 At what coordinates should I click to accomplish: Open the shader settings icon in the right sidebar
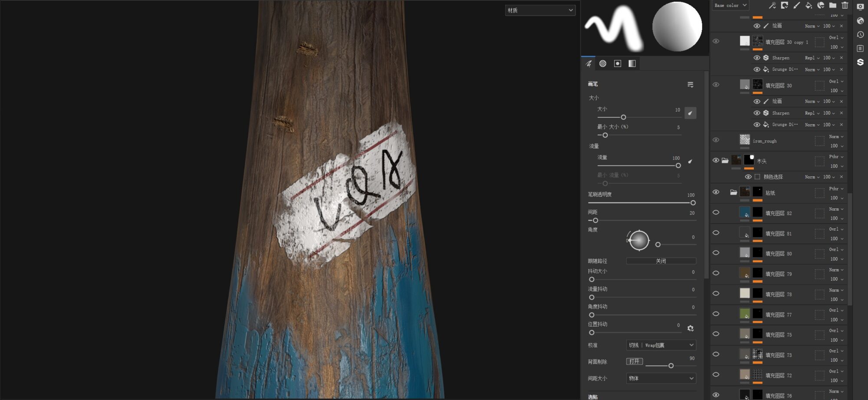(x=860, y=21)
